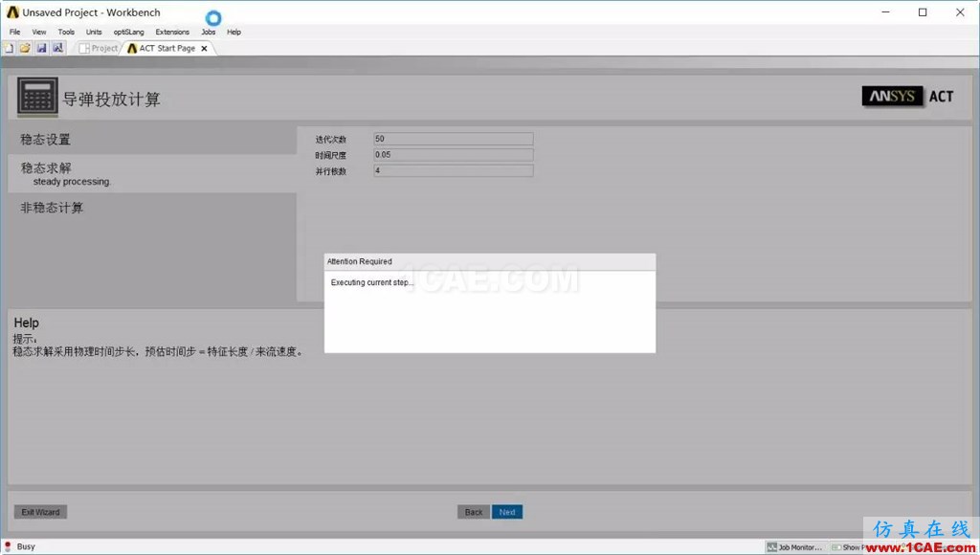This screenshot has height=555, width=980.
Task: Select the ACT Start Page tab
Action: pos(167,48)
